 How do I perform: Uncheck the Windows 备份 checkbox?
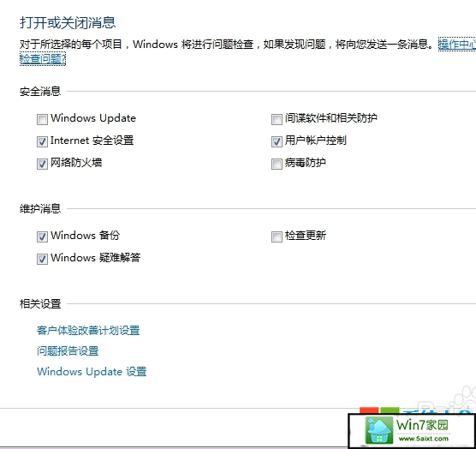click(42, 236)
